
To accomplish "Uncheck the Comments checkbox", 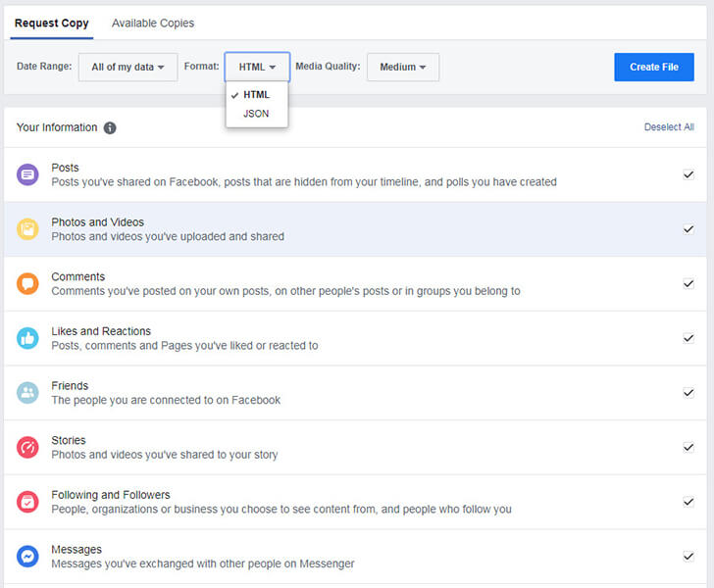I will coord(688,283).
